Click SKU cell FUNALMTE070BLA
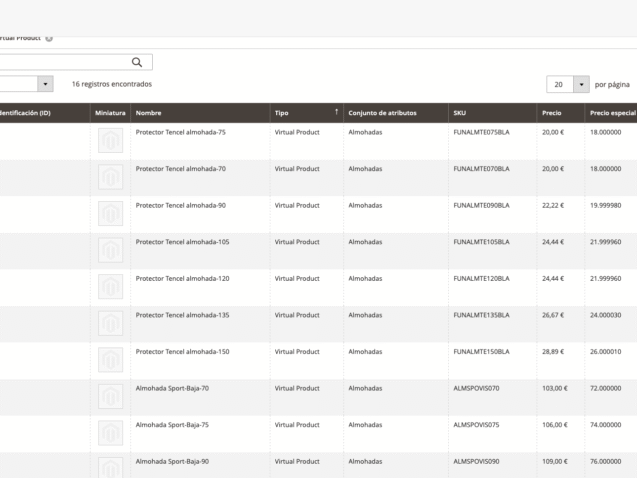The height and width of the screenshot is (478, 637). [x=481, y=169]
